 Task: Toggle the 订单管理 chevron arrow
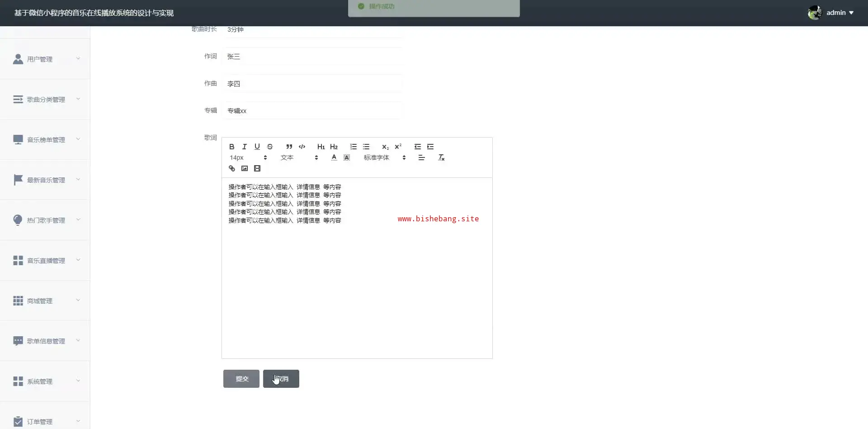[78, 421]
